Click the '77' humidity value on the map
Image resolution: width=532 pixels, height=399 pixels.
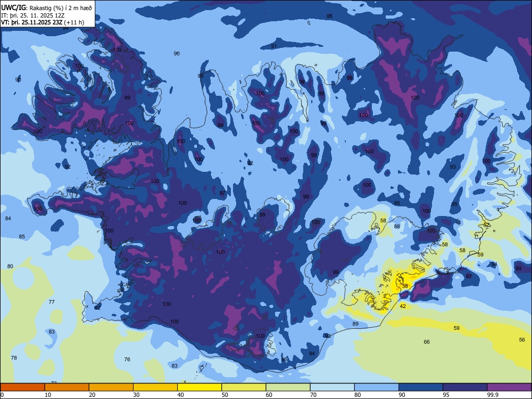tap(52, 302)
